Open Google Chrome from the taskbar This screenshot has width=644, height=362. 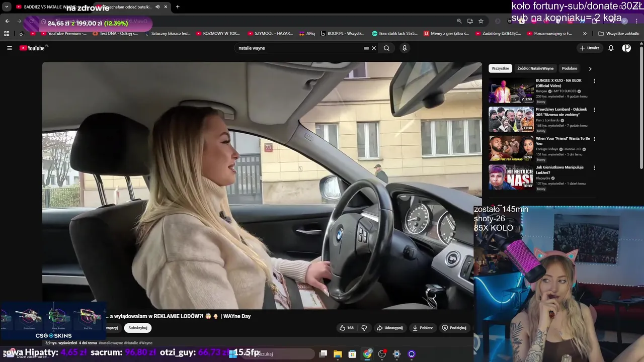click(x=367, y=354)
